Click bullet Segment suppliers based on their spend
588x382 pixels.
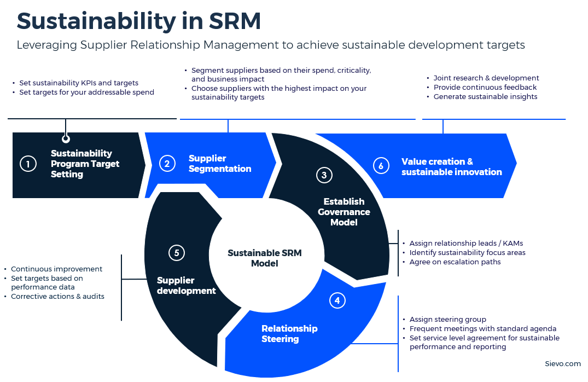281,74
